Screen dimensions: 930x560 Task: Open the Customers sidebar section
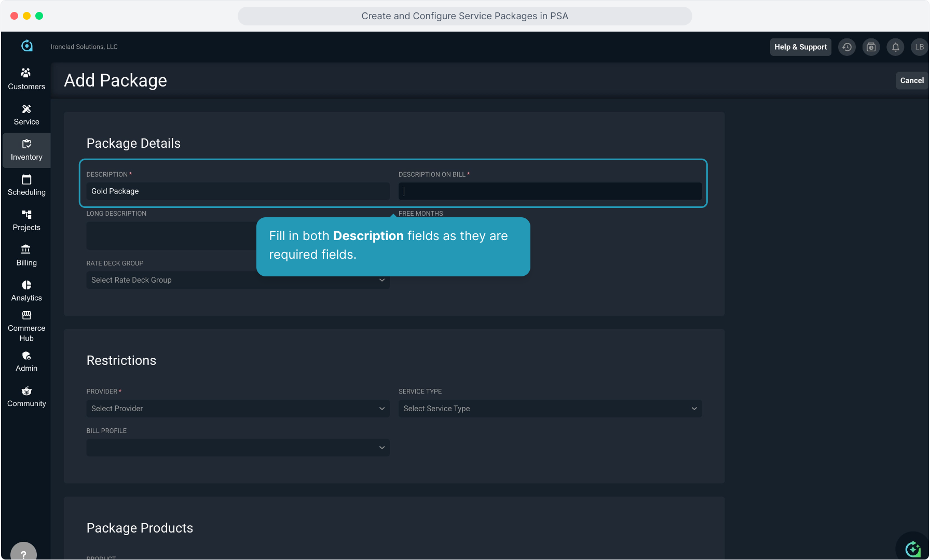[x=26, y=79]
